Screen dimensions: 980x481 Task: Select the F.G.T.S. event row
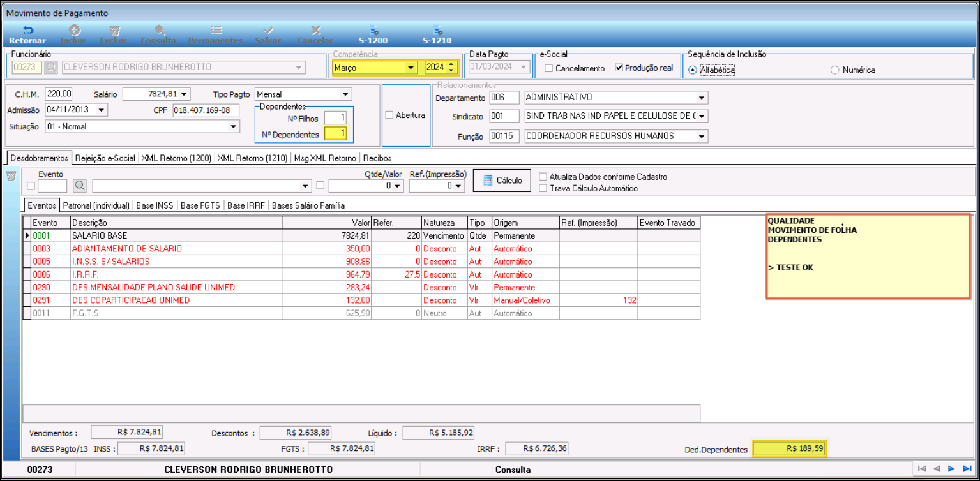(361, 313)
